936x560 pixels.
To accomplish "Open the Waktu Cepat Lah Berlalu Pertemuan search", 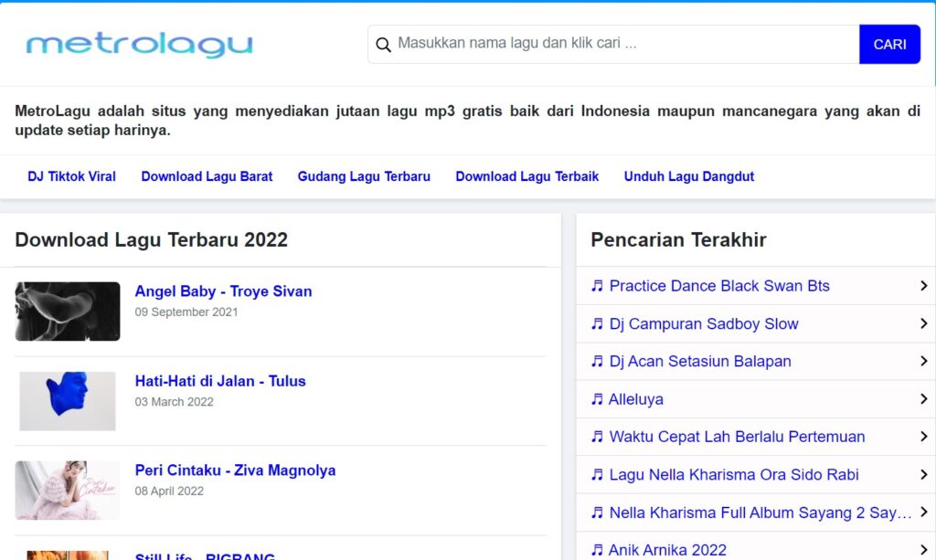I will click(x=737, y=437).
